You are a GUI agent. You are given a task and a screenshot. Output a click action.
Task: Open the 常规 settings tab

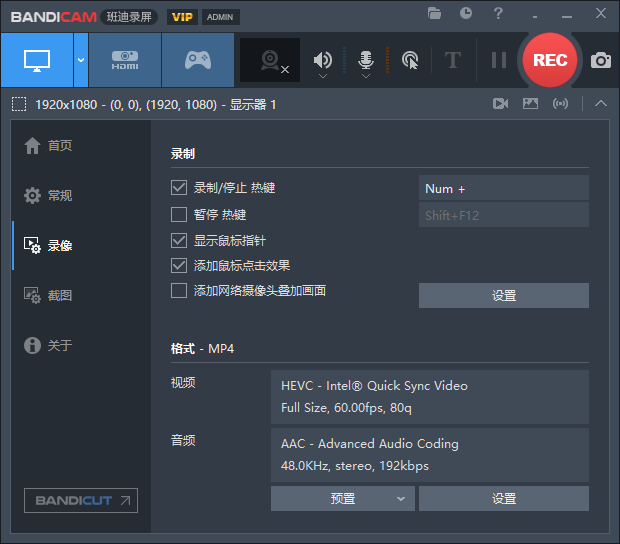coord(60,195)
